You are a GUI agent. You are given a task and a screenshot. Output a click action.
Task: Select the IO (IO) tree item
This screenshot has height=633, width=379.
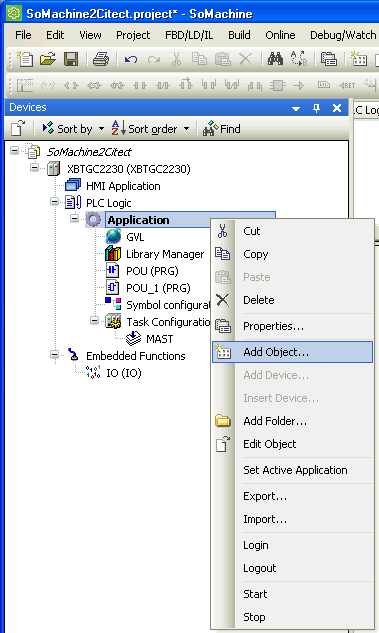[x=124, y=373]
